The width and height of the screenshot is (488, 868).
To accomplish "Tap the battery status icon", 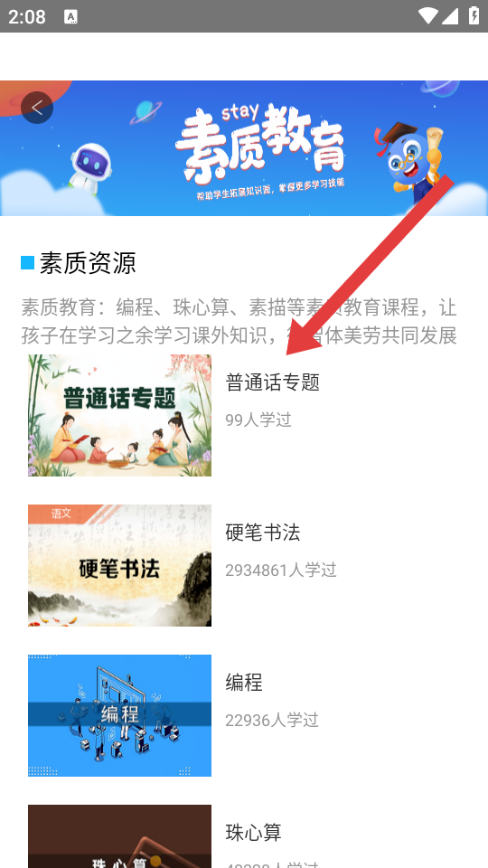I will click(x=474, y=15).
